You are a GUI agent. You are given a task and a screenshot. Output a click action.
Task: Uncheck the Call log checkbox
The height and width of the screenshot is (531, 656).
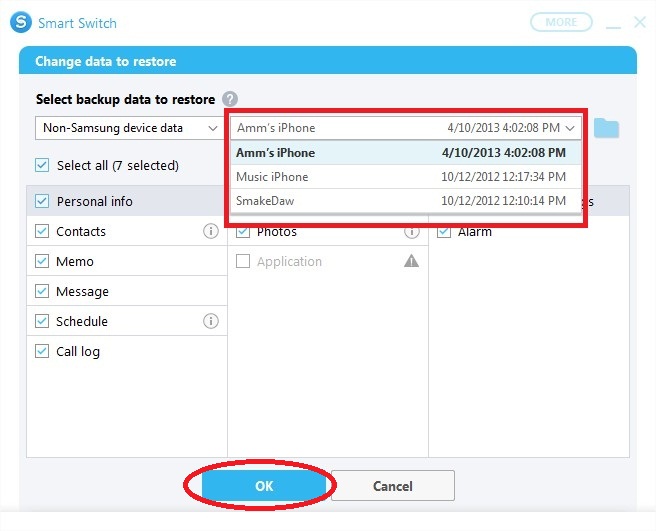[x=42, y=351]
